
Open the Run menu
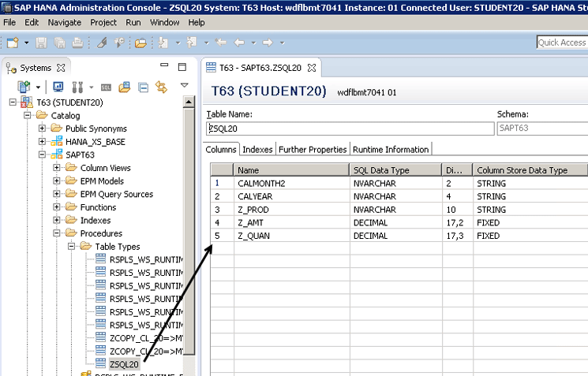click(x=133, y=23)
